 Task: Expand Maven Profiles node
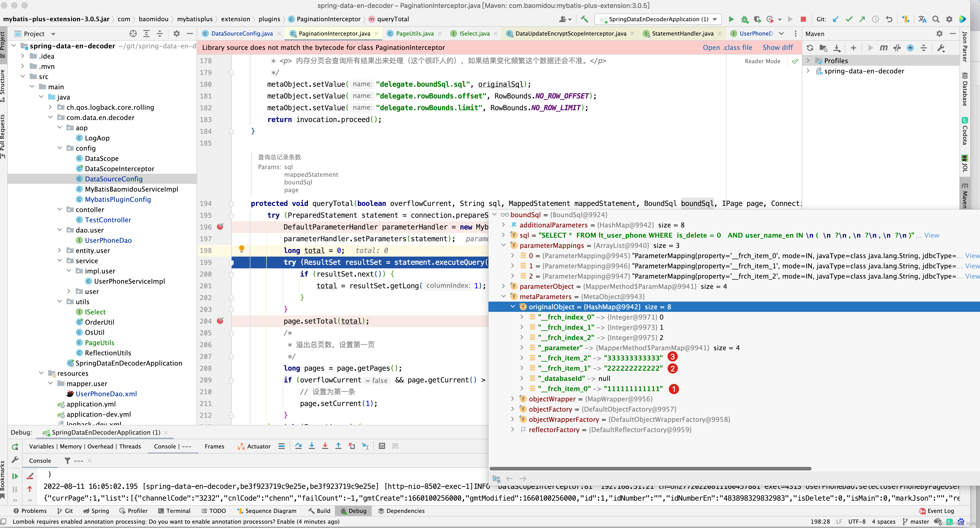tap(808, 60)
